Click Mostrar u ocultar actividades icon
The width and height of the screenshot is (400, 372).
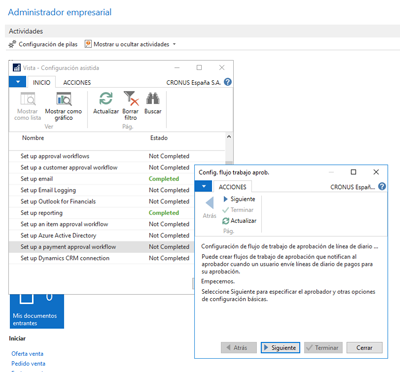pos(88,44)
